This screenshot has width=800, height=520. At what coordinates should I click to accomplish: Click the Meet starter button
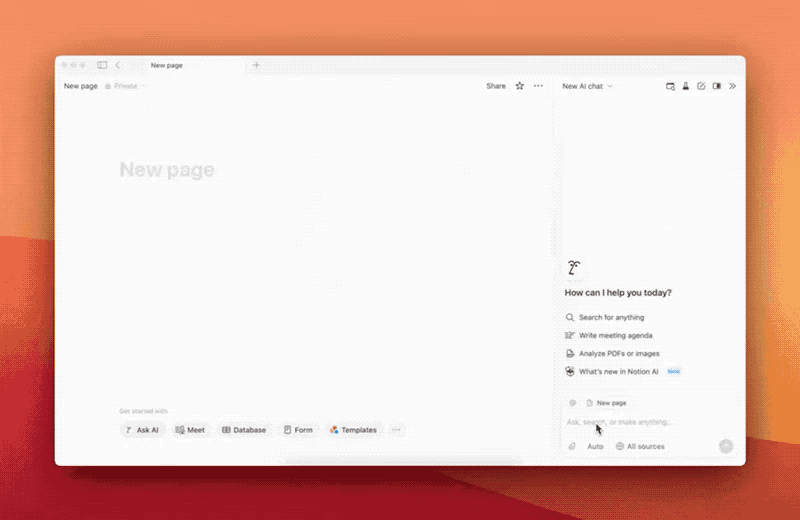click(190, 430)
